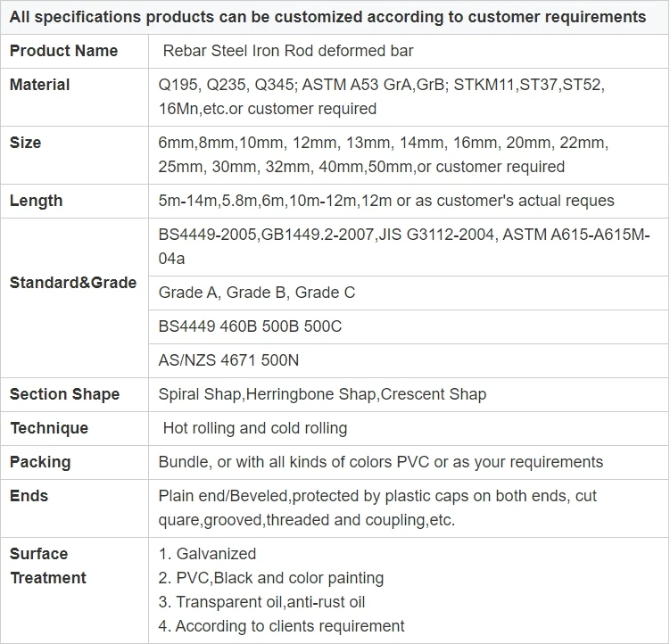Select the Length row label
The height and width of the screenshot is (644, 670).
[x=36, y=201]
